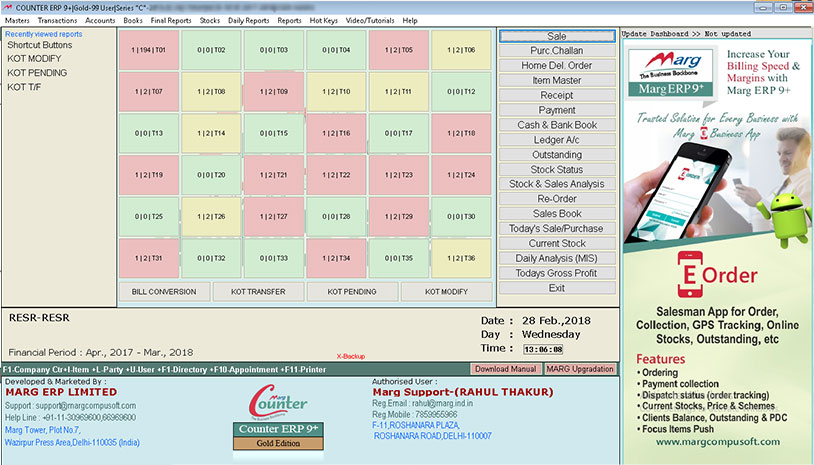This screenshot has height=465, width=814.
Task: Open Todays Gross Profit
Action: [x=557, y=273]
